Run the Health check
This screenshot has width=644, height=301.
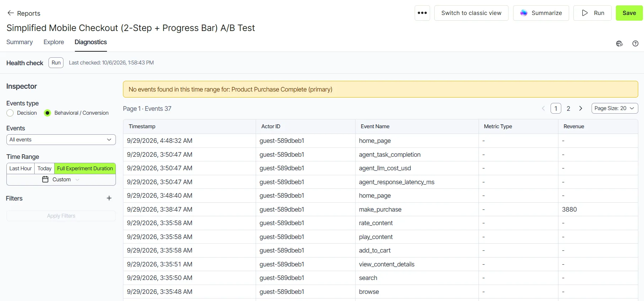(x=56, y=63)
